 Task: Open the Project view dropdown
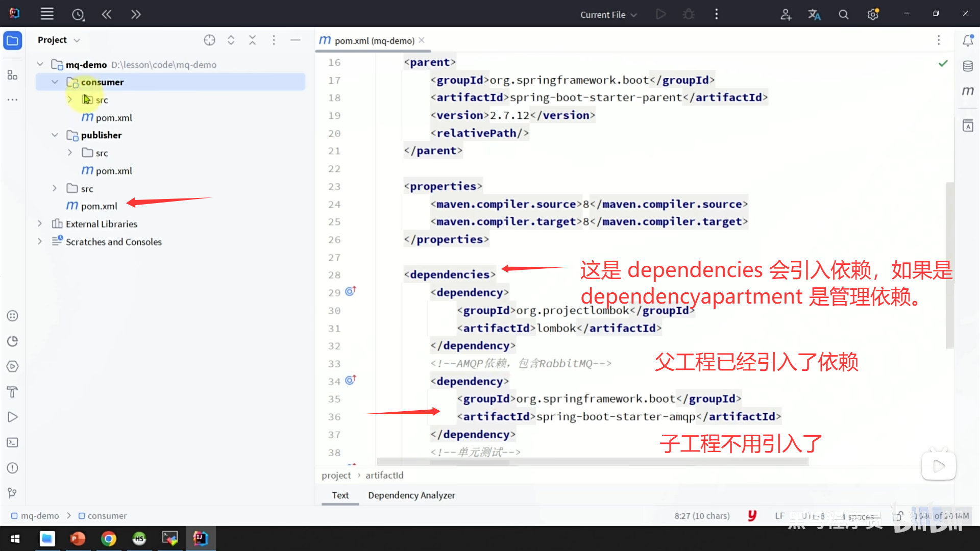click(59, 40)
